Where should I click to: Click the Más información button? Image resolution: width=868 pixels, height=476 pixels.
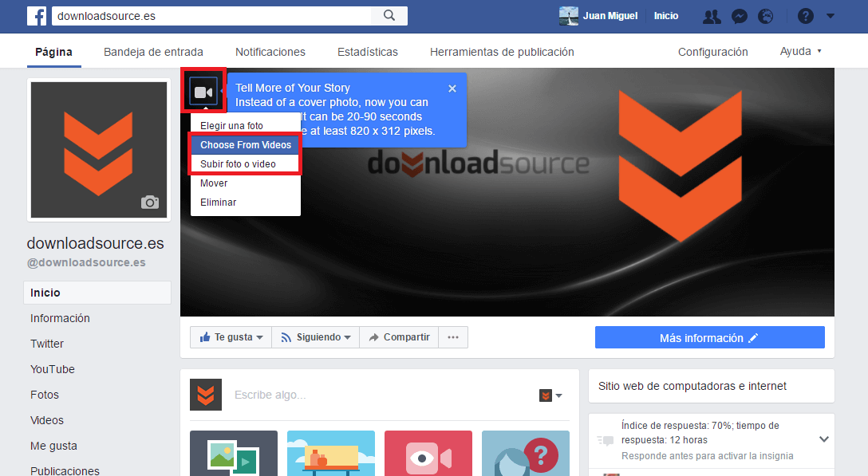click(x=710, y=337)
